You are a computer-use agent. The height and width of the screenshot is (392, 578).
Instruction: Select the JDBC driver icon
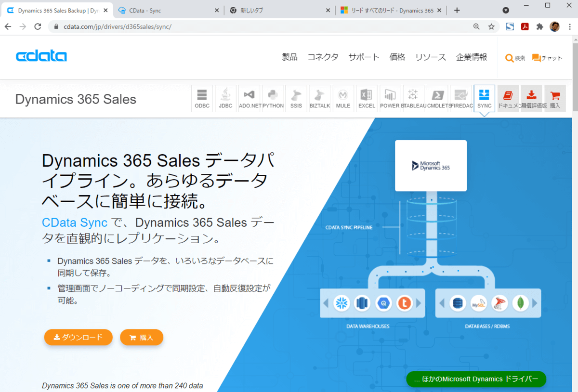click(226, 98)
